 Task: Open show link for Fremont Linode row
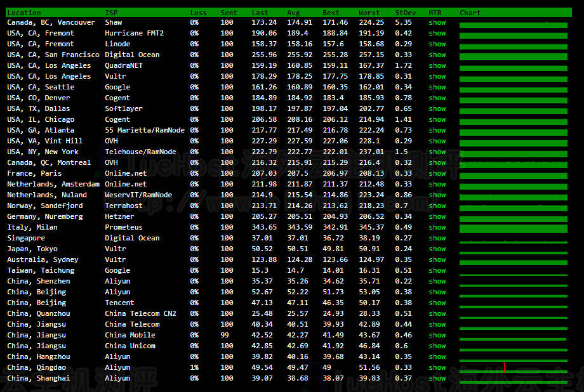click(x=437, y=44)
